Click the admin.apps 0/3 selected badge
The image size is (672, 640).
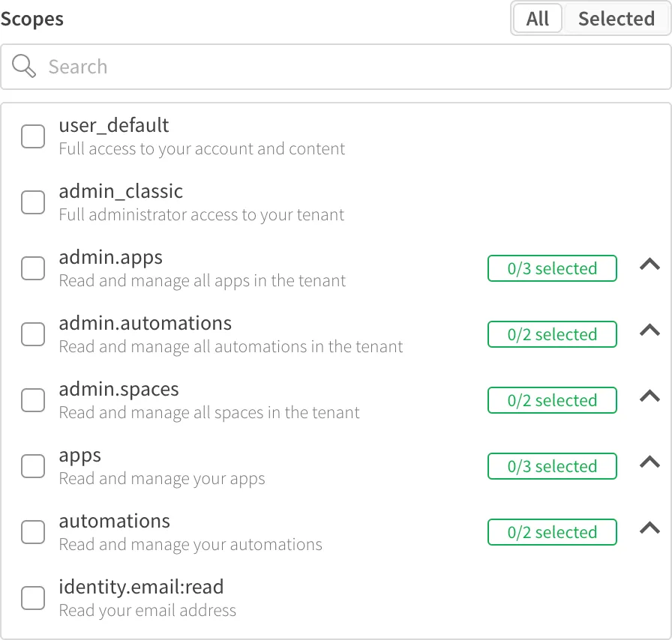[x=552, y=268]
